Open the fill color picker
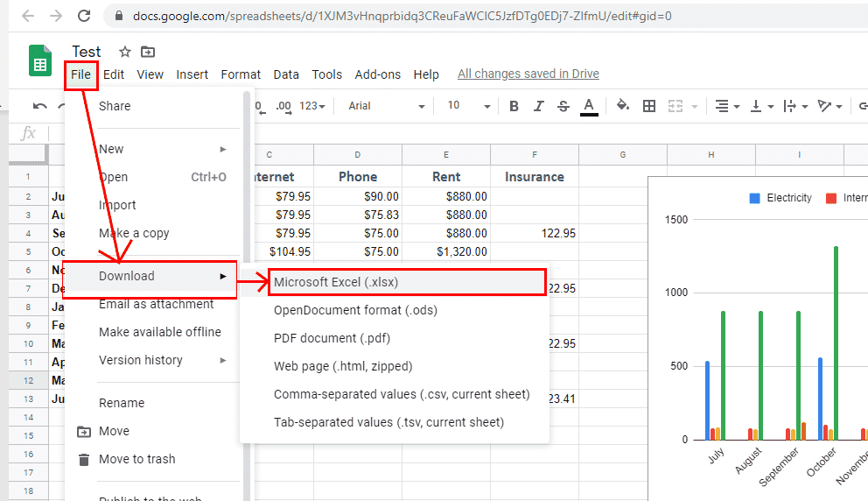 (x=623, y=105)
